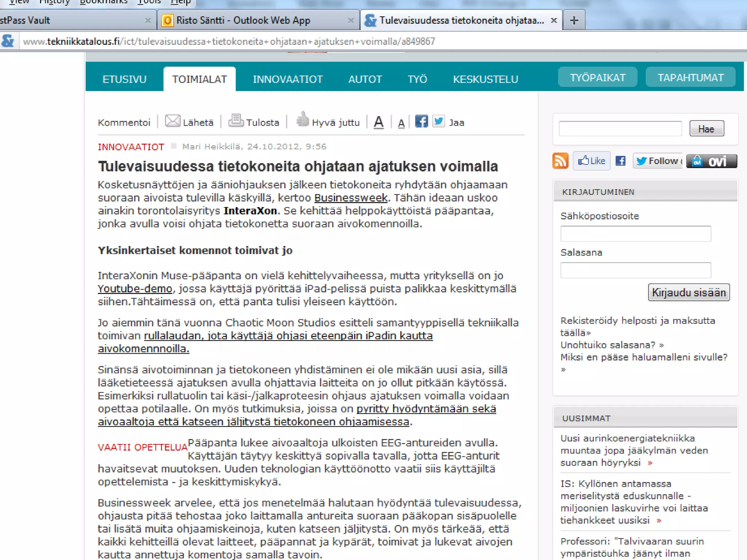Click the Lähetä envelope icon
Image resolution: width=747 pixels, height=560 pixels.
point(173,121)
